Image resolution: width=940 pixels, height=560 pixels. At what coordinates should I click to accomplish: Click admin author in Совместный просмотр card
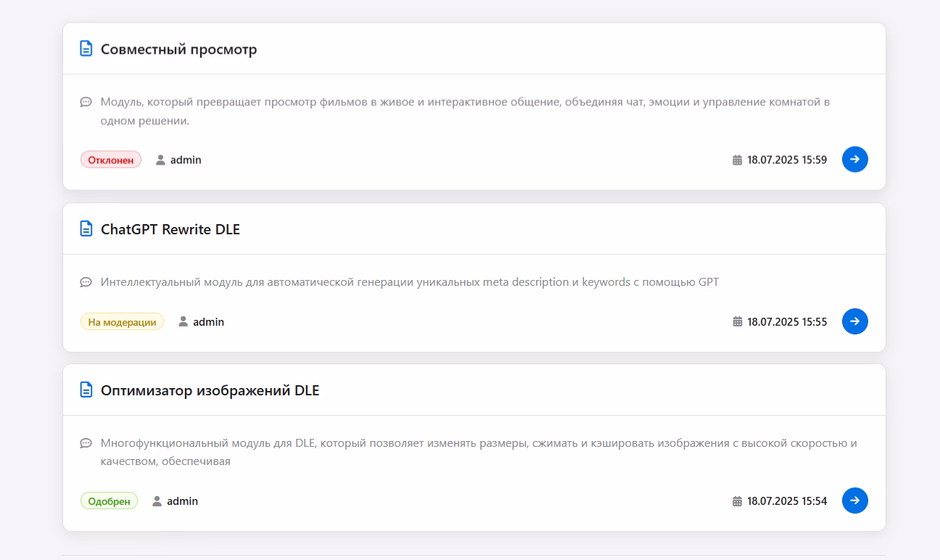[185, 160]
